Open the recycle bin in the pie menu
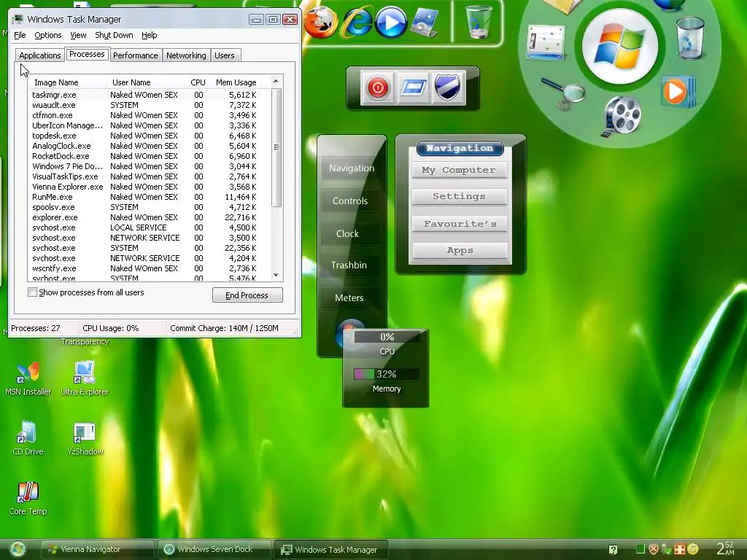 [x=689, y=37]
